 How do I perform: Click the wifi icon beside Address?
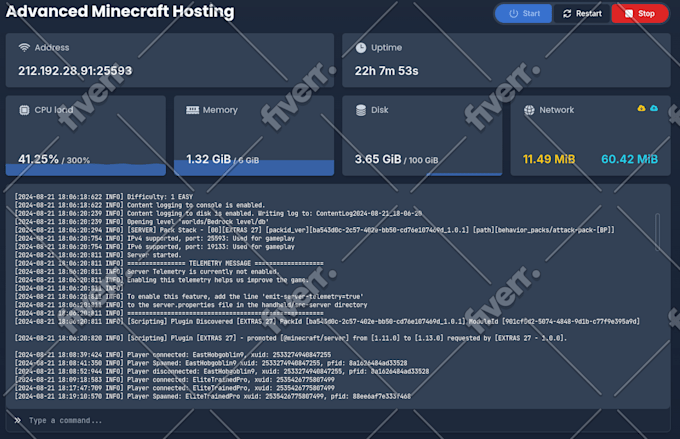(x=24, y=47)
